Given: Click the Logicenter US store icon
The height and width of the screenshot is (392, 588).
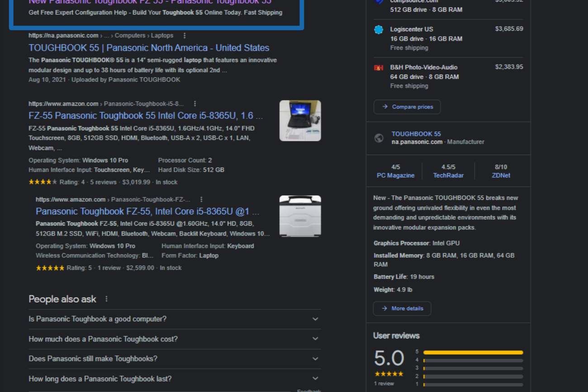Looking at the screenshot, I should 379,29.
